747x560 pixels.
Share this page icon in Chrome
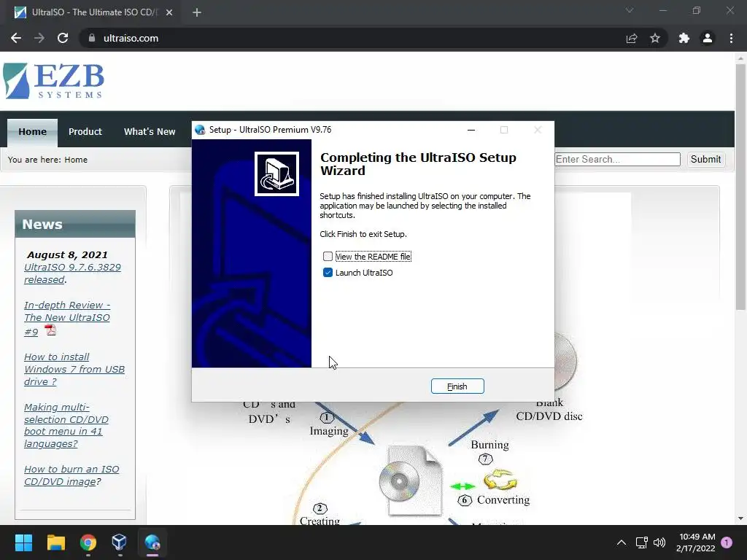[632, 38]
